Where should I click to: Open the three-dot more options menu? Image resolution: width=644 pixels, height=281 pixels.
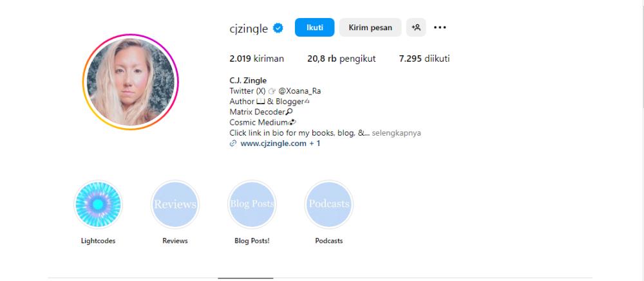(x=440, y=28)
